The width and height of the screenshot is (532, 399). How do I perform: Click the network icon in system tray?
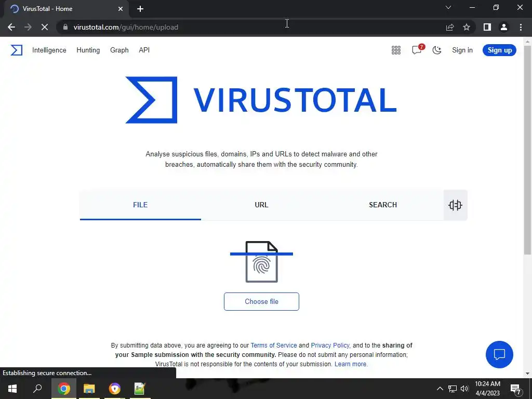coord(453,389)
